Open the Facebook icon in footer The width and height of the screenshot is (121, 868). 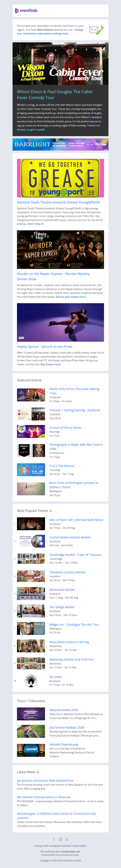(x=54, y=839)
